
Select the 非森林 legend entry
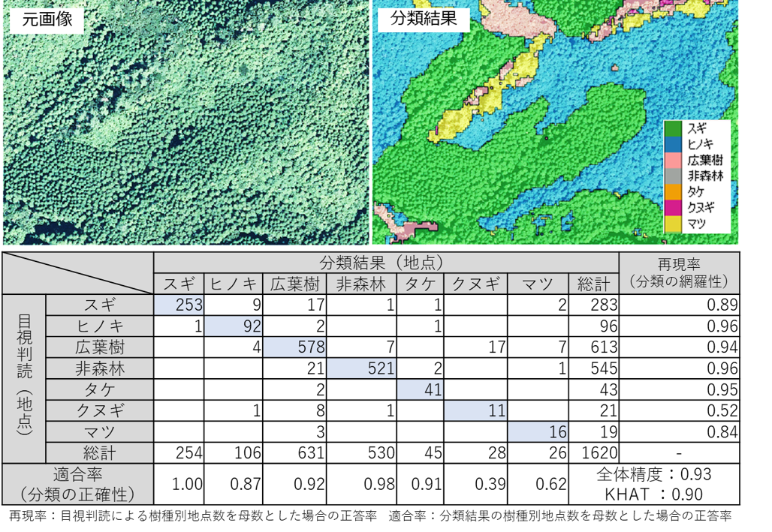[706, 174]
